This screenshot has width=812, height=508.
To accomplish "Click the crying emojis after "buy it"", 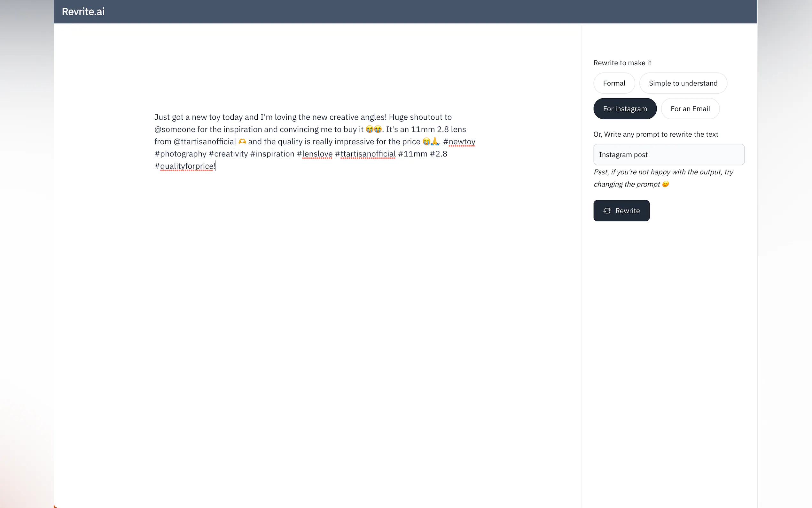I will pyautogui.click(x=374, y=129).
